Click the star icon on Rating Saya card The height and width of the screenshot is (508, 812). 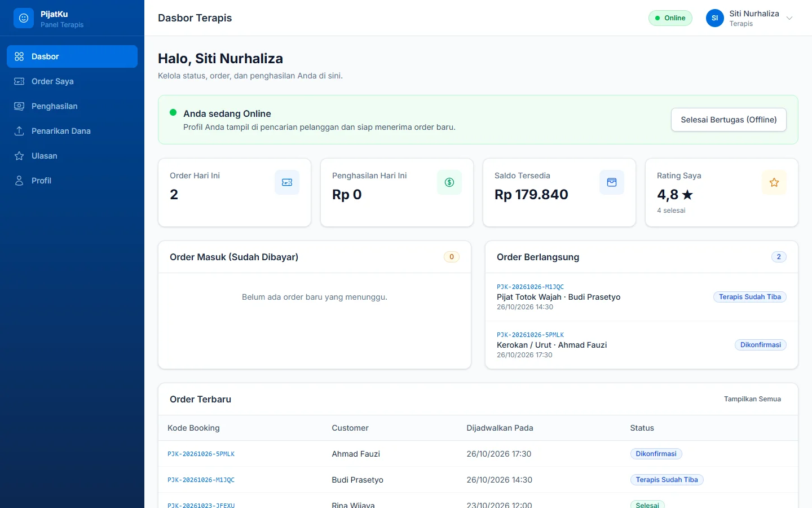click(x=774, y=182)
